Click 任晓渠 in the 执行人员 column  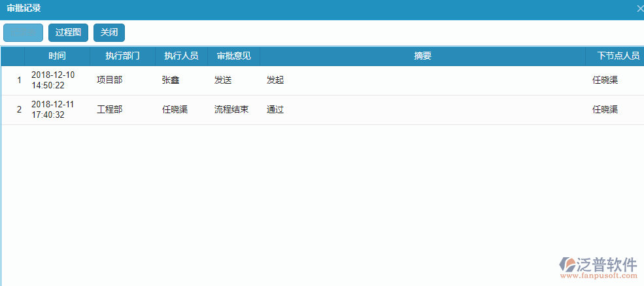[175, 110]
